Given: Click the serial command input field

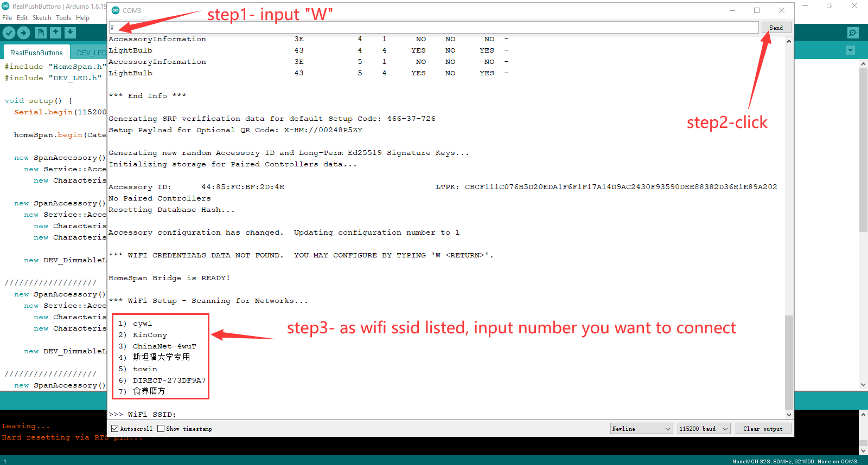Looking at the screenshot, I should 434,28.
